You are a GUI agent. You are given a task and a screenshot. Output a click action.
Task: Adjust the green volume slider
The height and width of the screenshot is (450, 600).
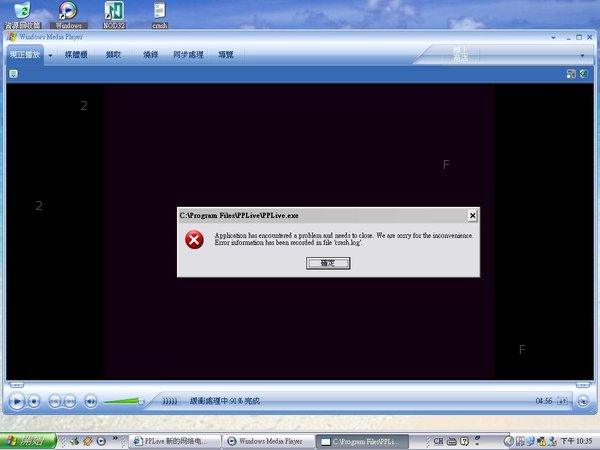(124, 401)
